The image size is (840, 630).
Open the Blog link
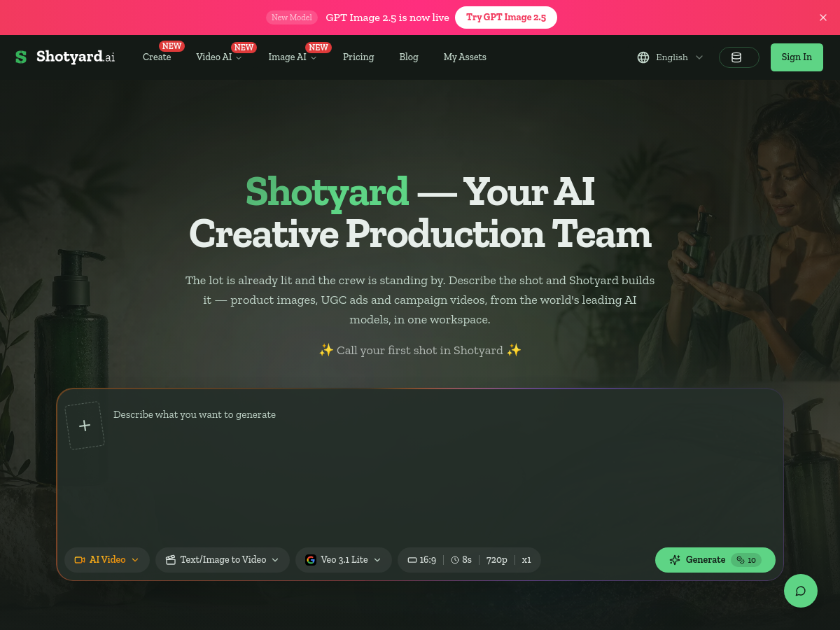[409, 57]
